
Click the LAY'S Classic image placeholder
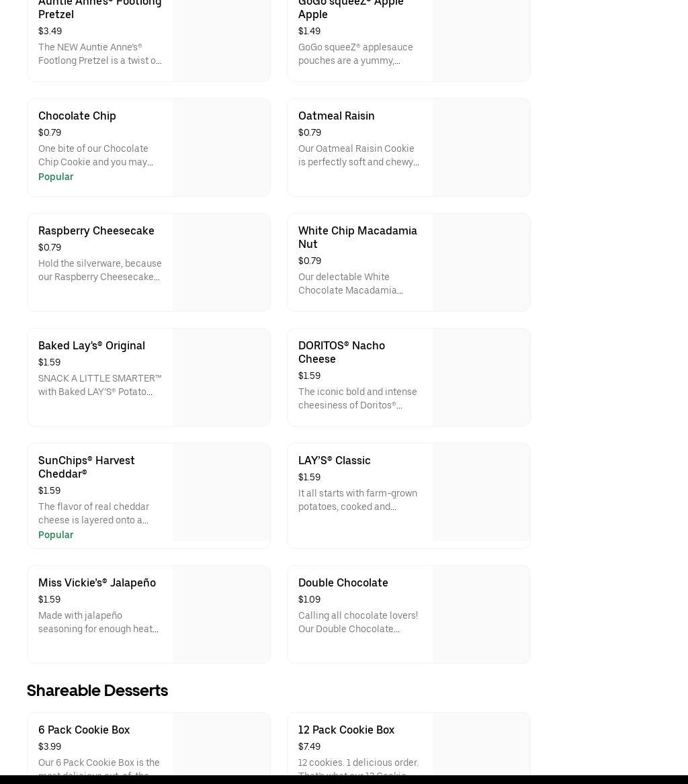(481, 492)
